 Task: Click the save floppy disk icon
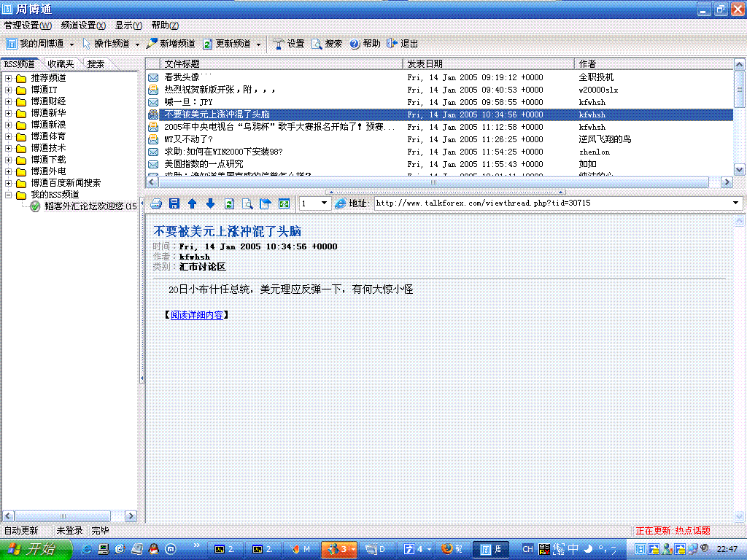174,204
